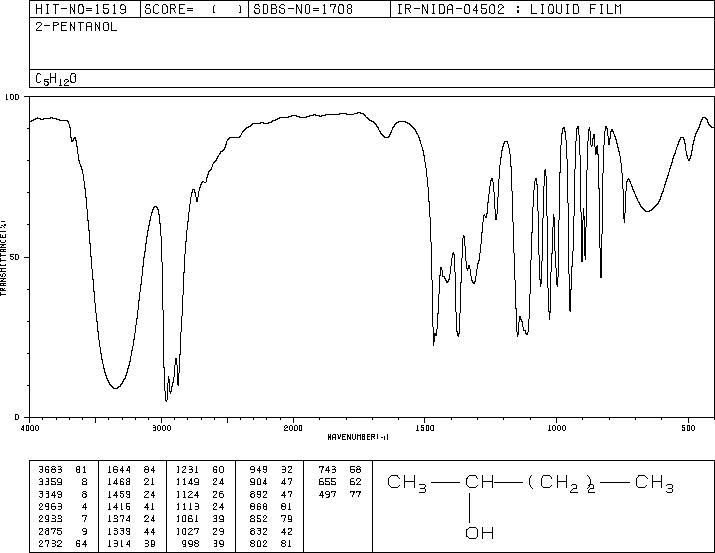
Task: Select peak table entry 1459
Action: 119,494
